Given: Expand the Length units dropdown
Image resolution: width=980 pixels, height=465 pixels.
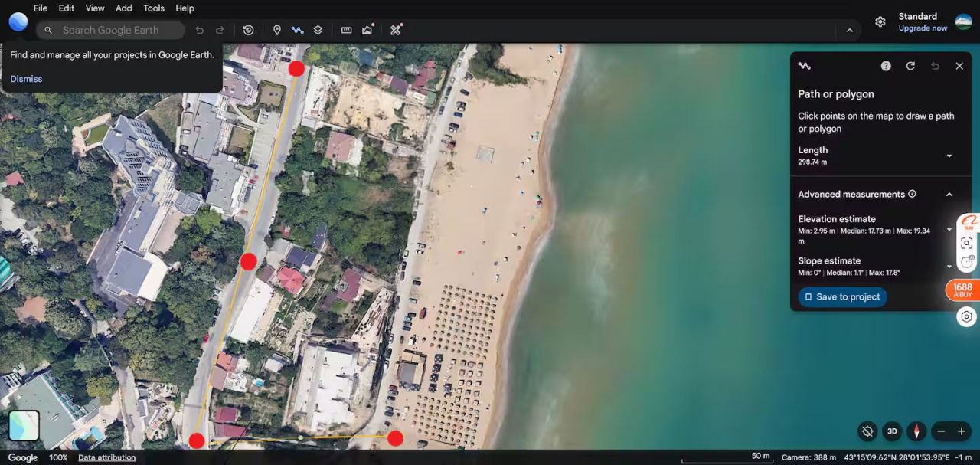Looking at the screenshot, I should pyautogui.click(x=949, y=156).
